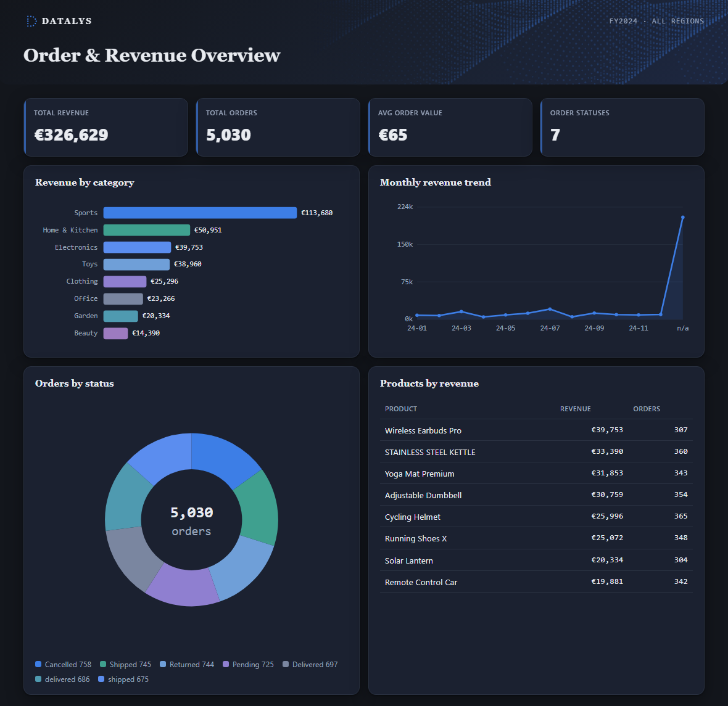Select the Order & Revenue Overview heading
728x706 pixels.
(x=152, y=55)
